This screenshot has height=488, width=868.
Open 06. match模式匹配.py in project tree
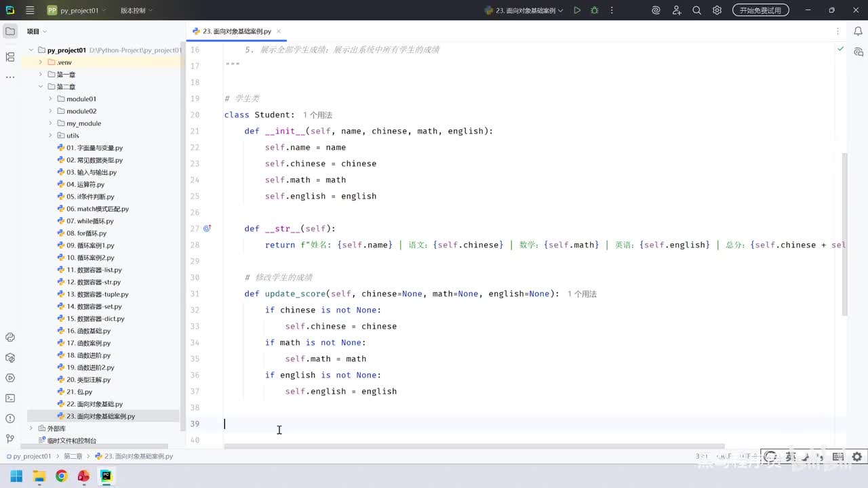pos(97,209)
